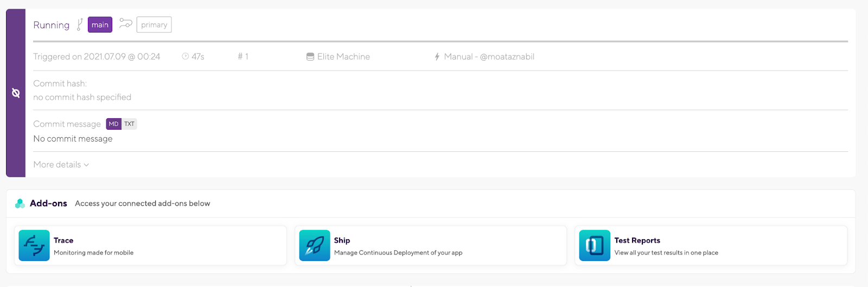Click the build status icon in the purple sidebar
Screen dimensions: 868x287
click(16, 93)
